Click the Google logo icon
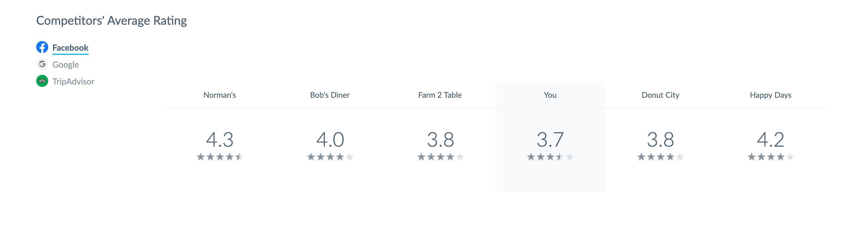 click(x=42, y=64)
